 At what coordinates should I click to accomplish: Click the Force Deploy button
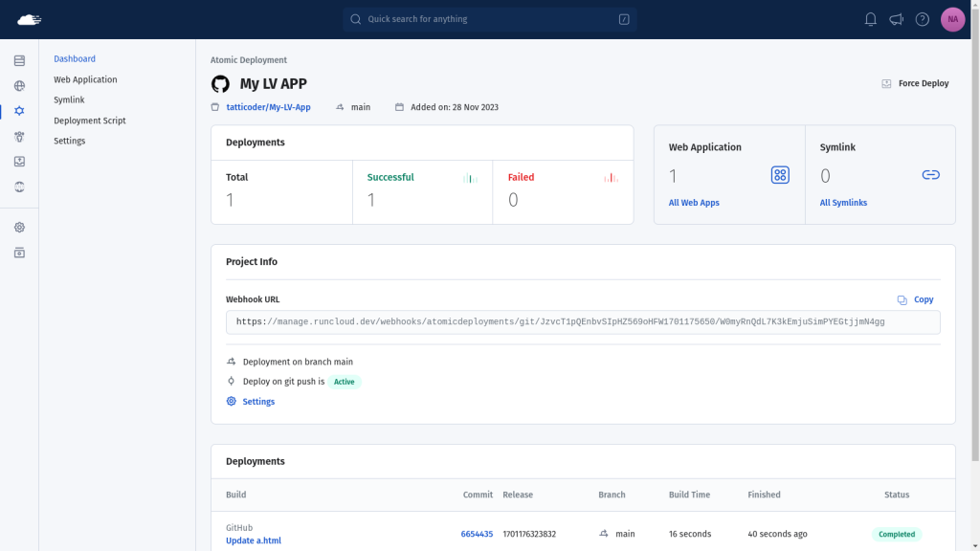(915, 83)
